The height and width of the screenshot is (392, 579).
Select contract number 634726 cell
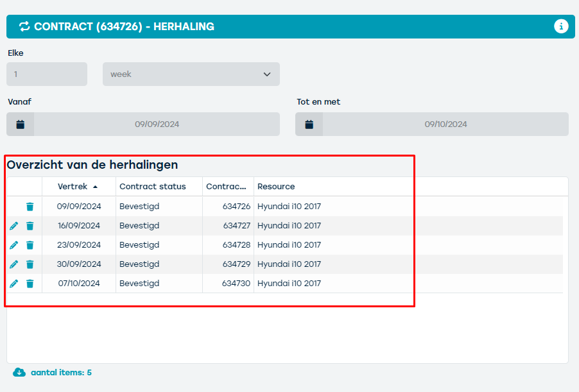229,207
